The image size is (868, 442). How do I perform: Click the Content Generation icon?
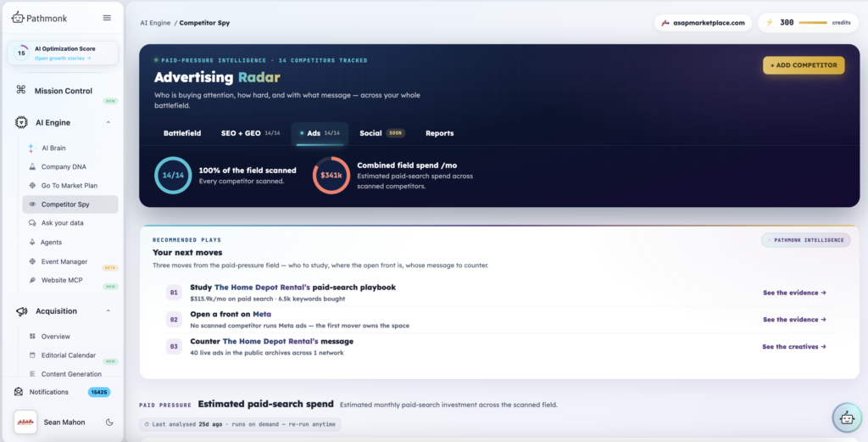[x=32, y=374]
